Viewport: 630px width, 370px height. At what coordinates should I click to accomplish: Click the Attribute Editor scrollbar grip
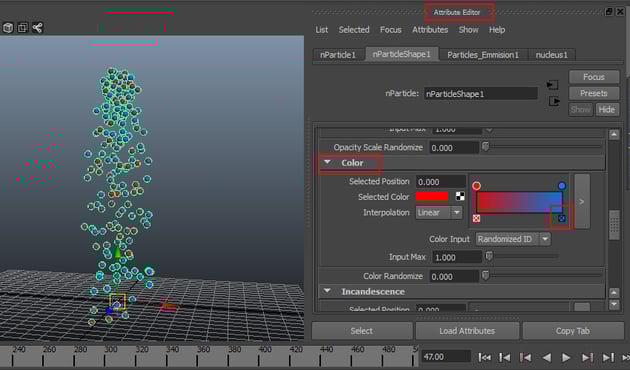click(x=614, y=225)
